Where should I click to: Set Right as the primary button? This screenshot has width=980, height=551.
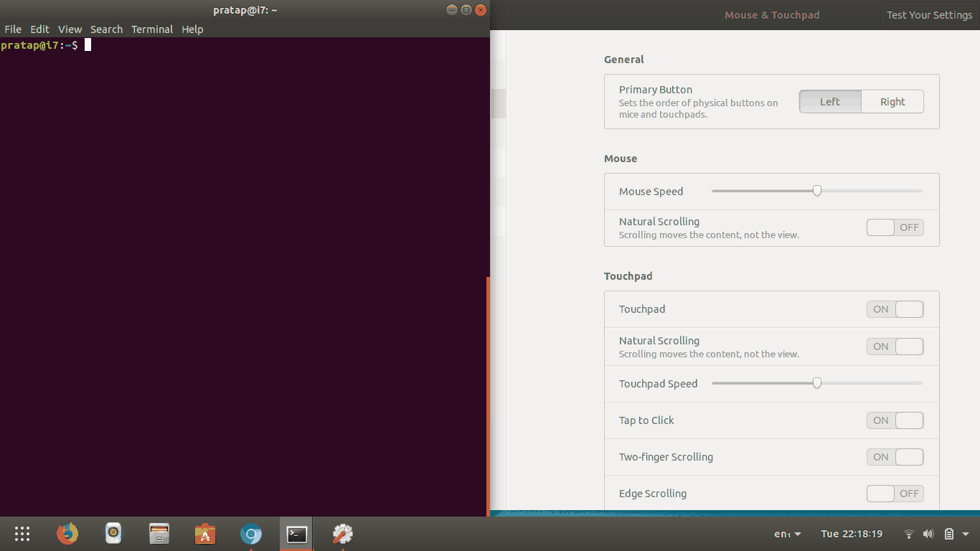pyautogui.click(x=892, y=101)
